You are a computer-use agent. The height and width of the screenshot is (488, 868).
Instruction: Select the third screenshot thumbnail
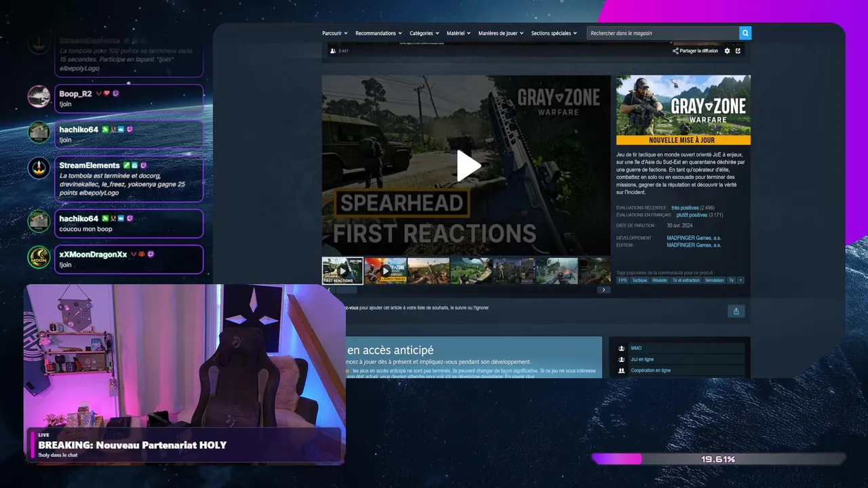click(x=429, y=270)
